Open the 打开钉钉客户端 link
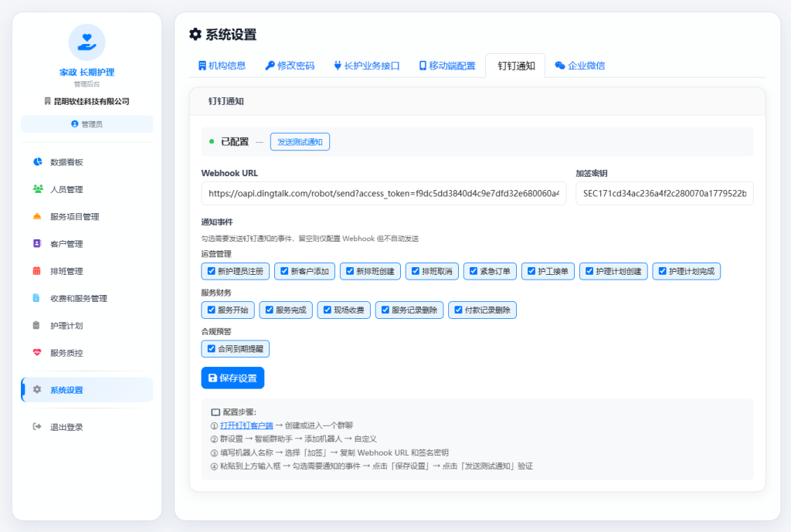Image resolution: width=791 pixels, height=532 pixels. [246, 425]
